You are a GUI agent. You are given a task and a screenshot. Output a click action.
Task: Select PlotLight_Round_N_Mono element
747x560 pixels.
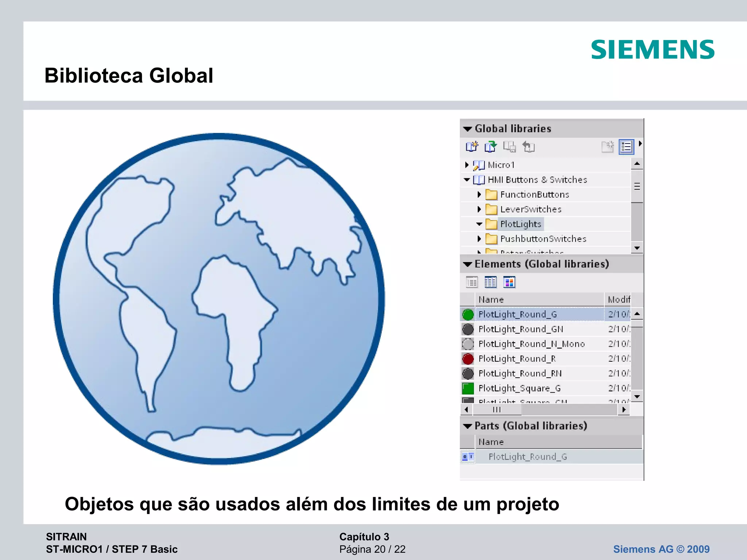531,344
